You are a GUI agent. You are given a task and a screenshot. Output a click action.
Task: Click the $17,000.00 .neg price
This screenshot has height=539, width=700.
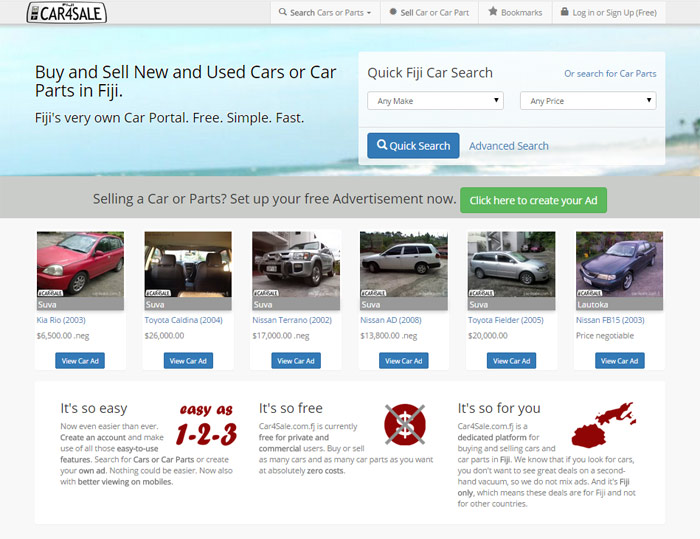click(281, 336)
